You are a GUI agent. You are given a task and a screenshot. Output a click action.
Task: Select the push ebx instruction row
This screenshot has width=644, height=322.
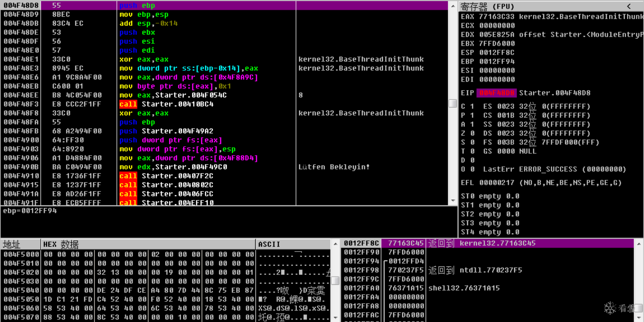(224, 32)
